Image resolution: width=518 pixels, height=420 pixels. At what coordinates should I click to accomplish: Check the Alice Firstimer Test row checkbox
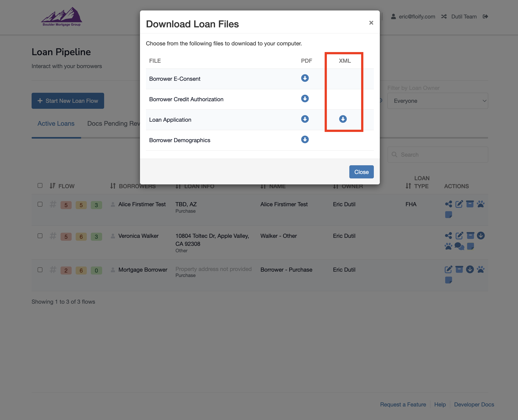40,204
